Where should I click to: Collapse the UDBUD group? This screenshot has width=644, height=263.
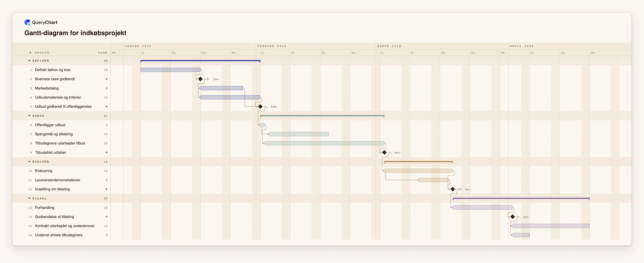(29, 116)
